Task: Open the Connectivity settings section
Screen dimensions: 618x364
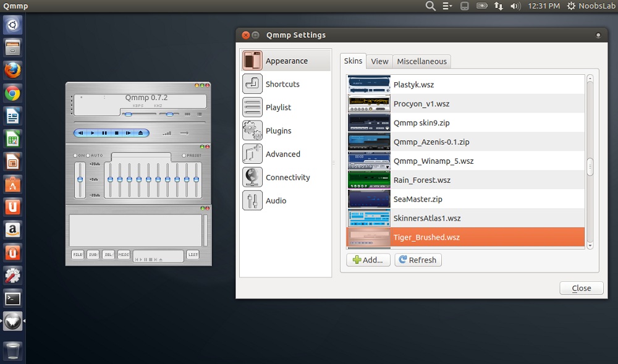Action: 287,177
